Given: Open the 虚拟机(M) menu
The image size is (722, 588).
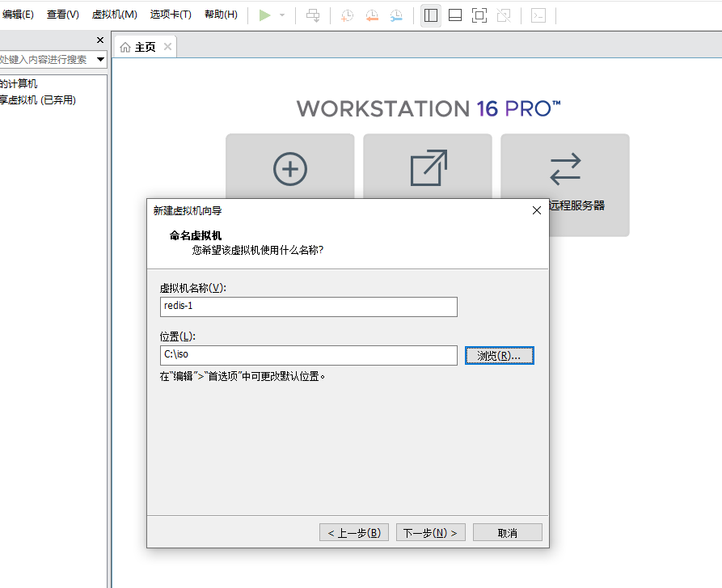Looking at the screenshot, I should pos(114,15).
